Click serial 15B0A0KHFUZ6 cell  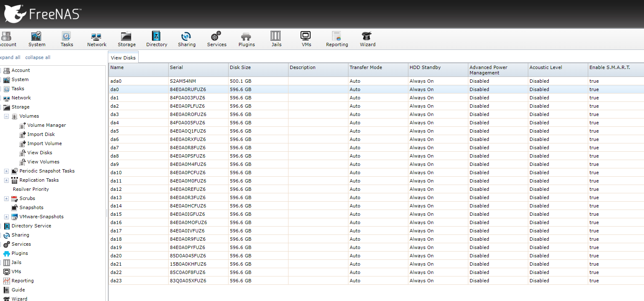tap(198, 264)
